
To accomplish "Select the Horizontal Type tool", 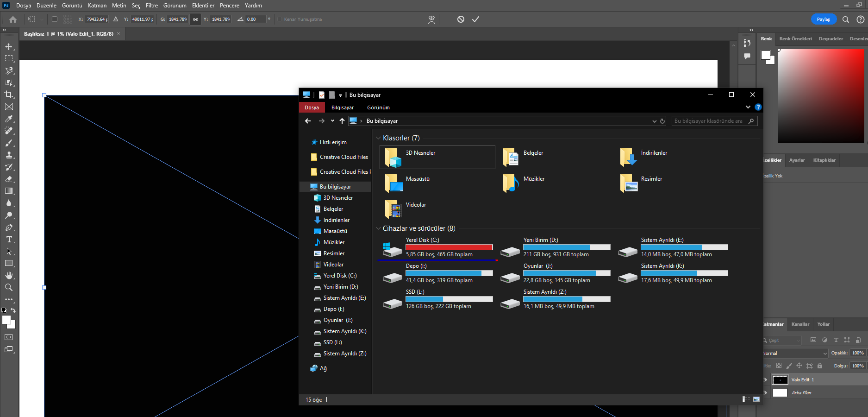I will (x=9, y=239).
